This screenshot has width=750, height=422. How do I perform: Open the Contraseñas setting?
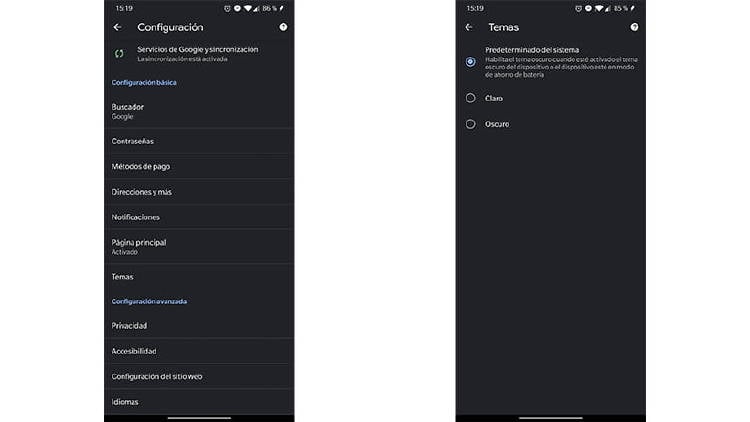click(x=199, y=141)
